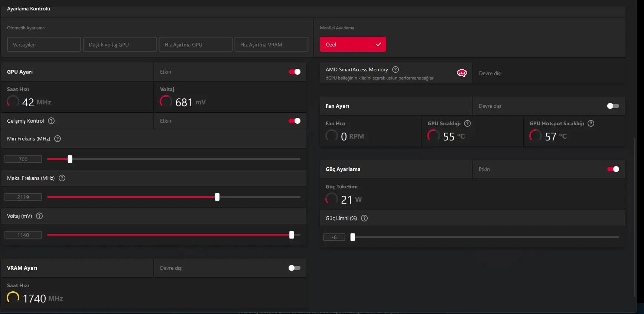The height and width of the screenshot is (314, 644).
Task: Click the SmartAccess Memory brain icon
Action: click(x=462, y=73)
